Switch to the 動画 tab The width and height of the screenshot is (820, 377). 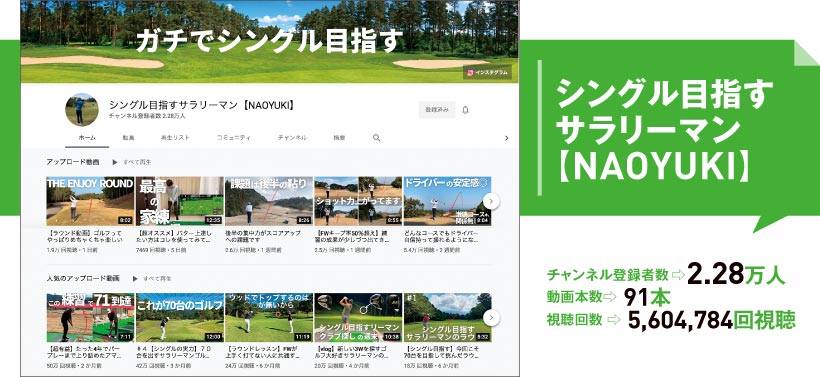tap(128, 138)
